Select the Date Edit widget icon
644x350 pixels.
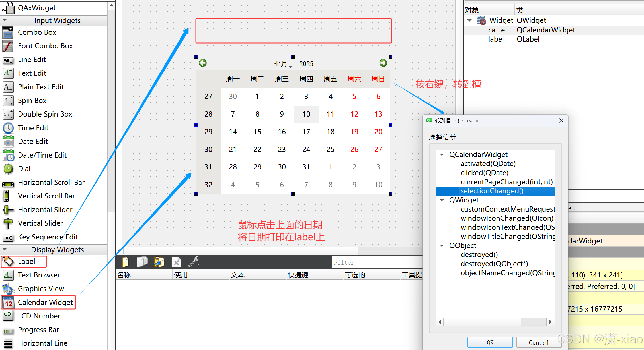tap(8, 142)
